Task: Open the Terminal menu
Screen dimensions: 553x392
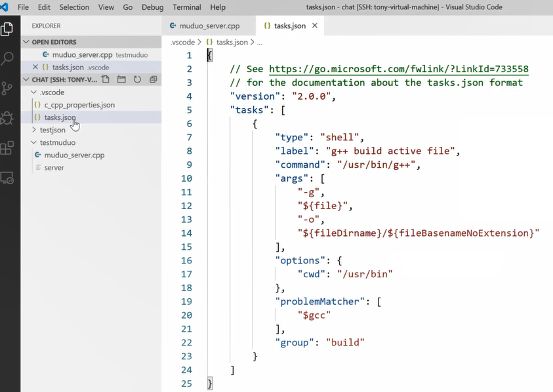Action: pyautogui.click(x=186, y=7)
